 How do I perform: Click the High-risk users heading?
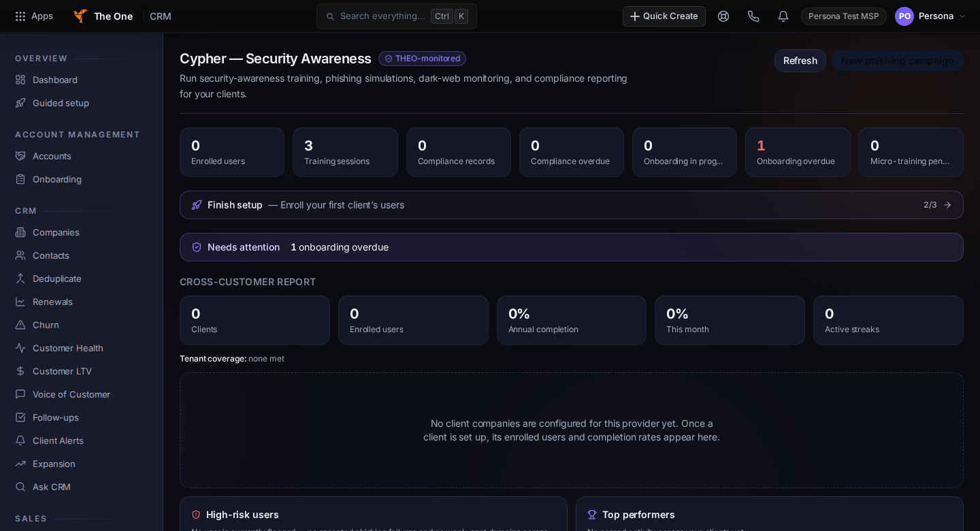click(x=242, y=515)
